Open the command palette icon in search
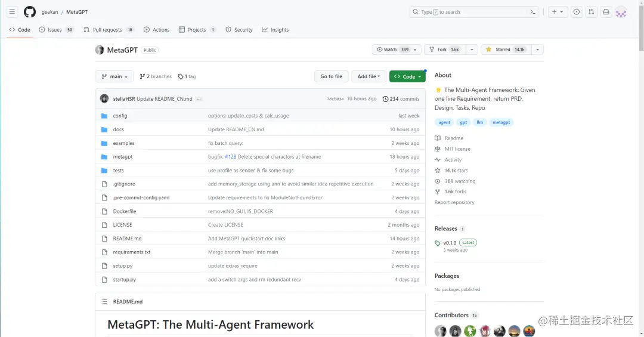The image size is (644, 337). tap(532, 12)
